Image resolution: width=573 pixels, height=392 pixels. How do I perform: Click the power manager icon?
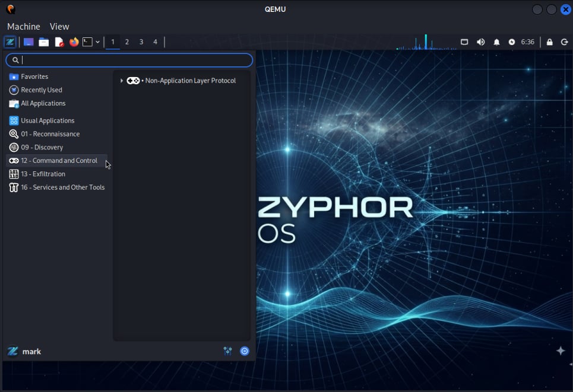[512, 42]
